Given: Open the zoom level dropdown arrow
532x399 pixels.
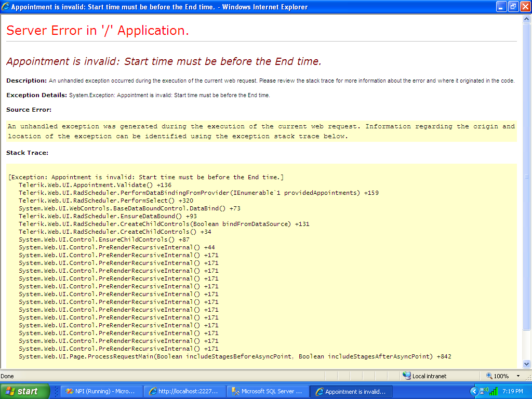Looking at the screenshot, I should [518, 376].
